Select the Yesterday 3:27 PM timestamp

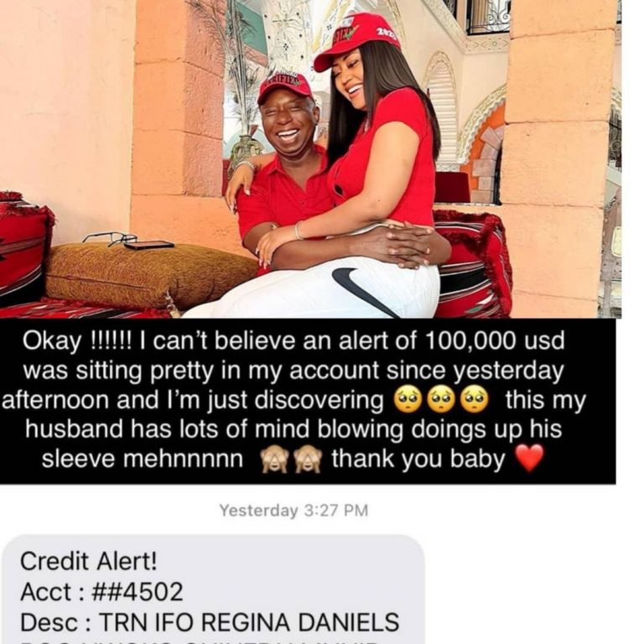[293, 511]
